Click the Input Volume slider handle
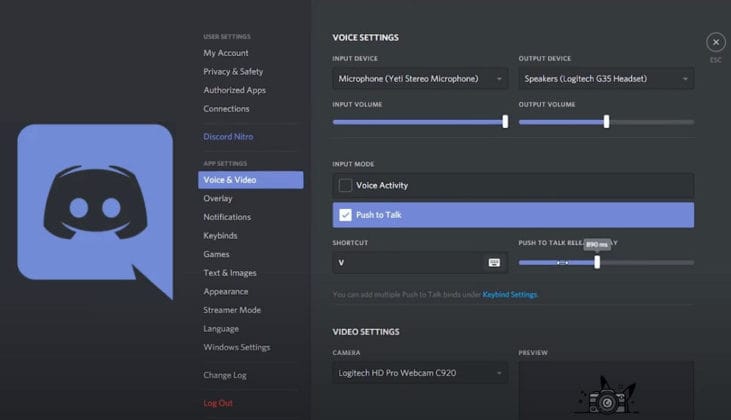 tap(505, 122)
